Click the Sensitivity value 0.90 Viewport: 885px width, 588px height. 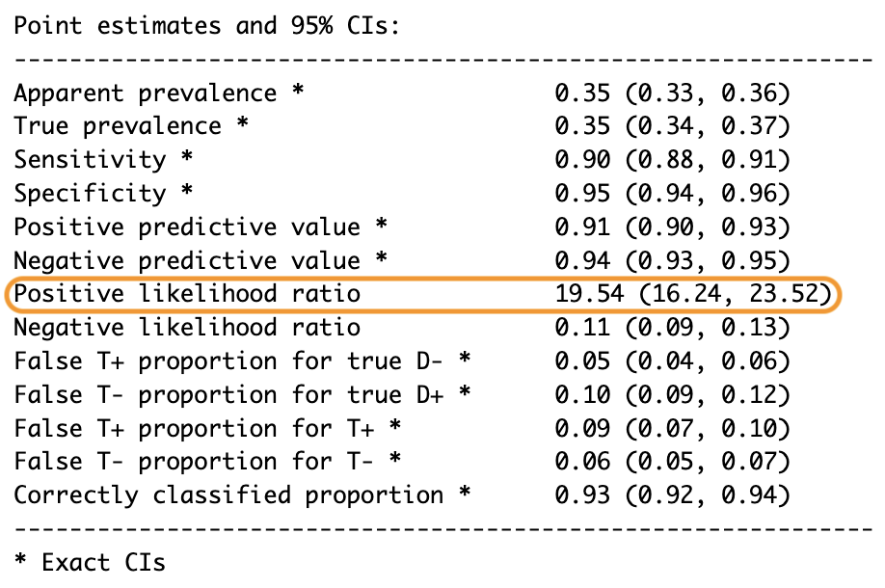click(582, 160)
